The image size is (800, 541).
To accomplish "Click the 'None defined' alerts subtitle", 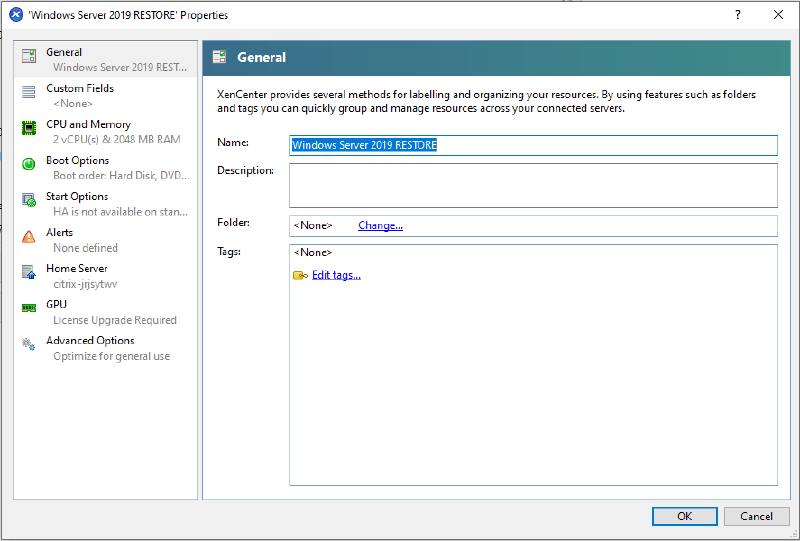I will pyautogui.click(x=86, y=248).
